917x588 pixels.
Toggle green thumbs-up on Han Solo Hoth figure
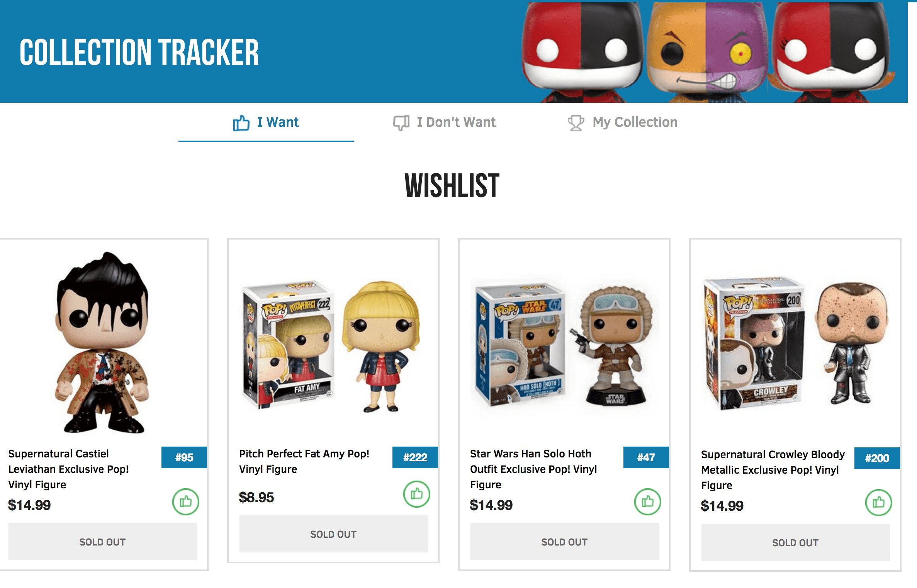[648, 501]
